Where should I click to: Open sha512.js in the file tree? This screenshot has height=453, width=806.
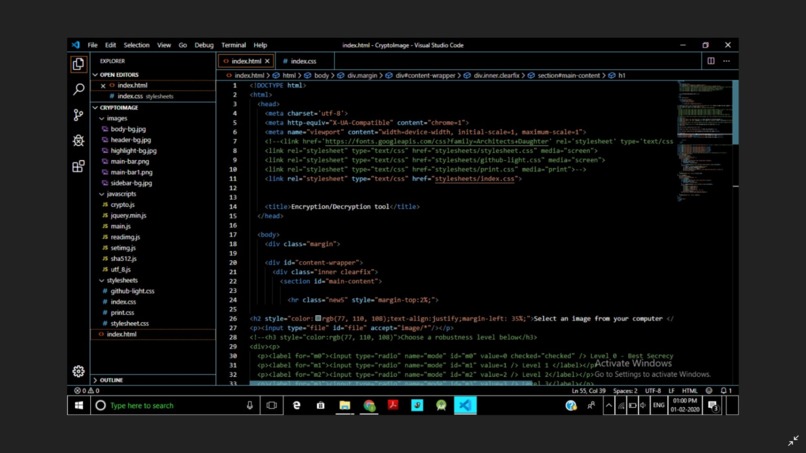[x=123, y=259]
